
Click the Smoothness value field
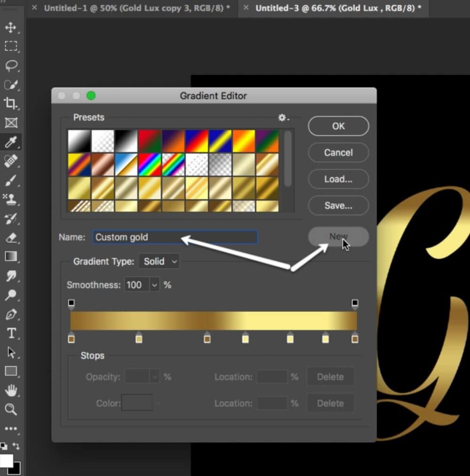[x=137, y=285]
